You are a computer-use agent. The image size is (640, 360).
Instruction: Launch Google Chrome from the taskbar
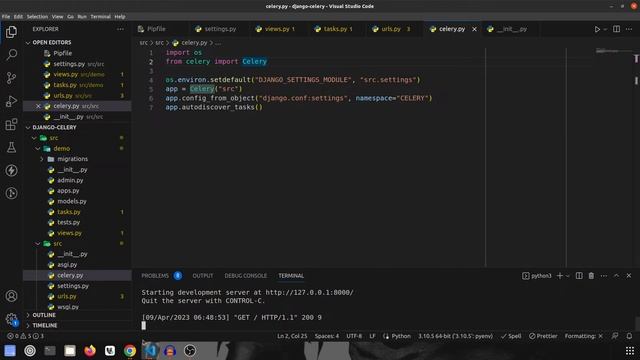[130, 351]
